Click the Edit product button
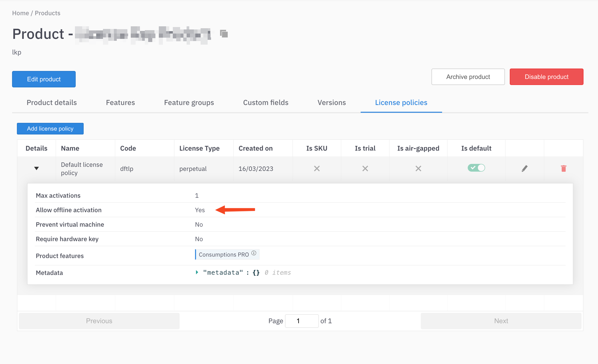598x364 pixels. tap(44, 79)
